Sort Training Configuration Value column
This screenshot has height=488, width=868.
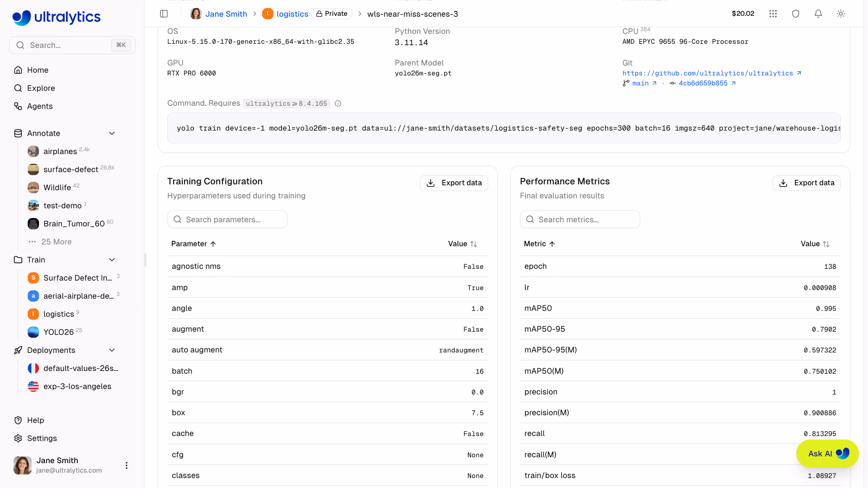point(462,244)
